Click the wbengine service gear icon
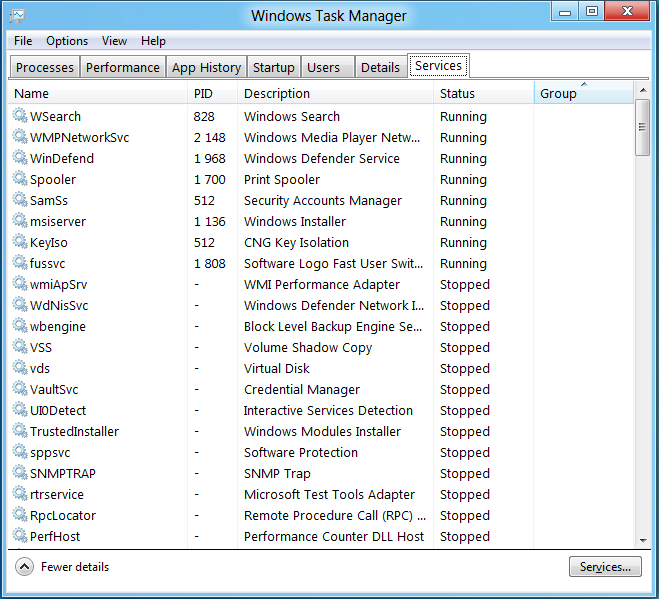 click(20, 325)
